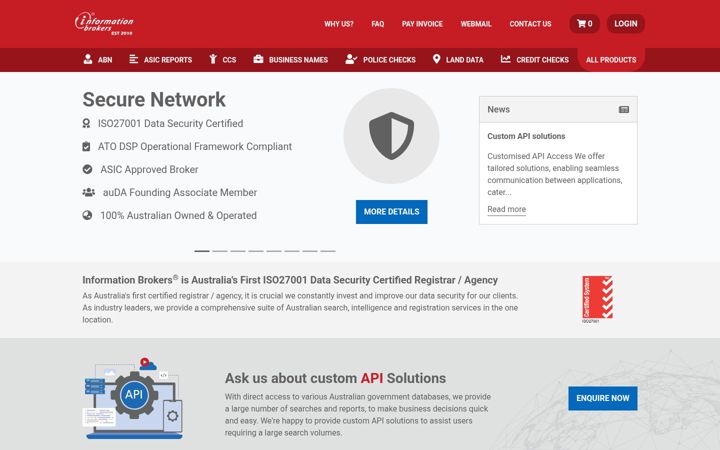Click 100% Australian Owned & Operated text
The width and height of the screenshot is (720, 450).
click(x=178, y=215)
